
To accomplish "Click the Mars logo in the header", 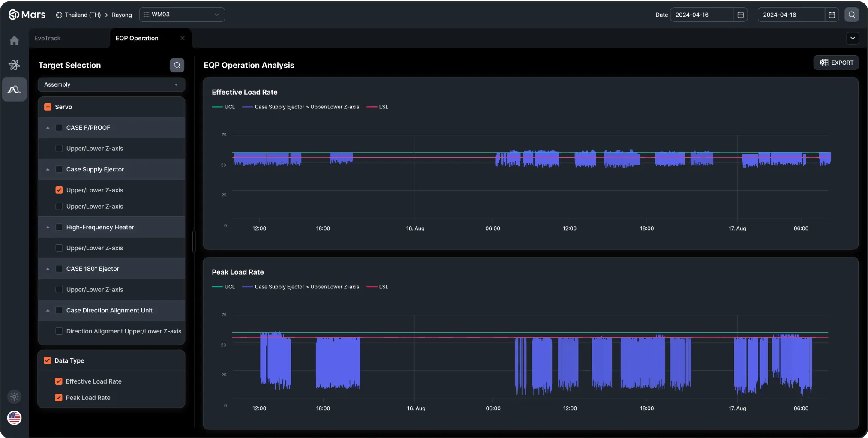I will 27,14.
